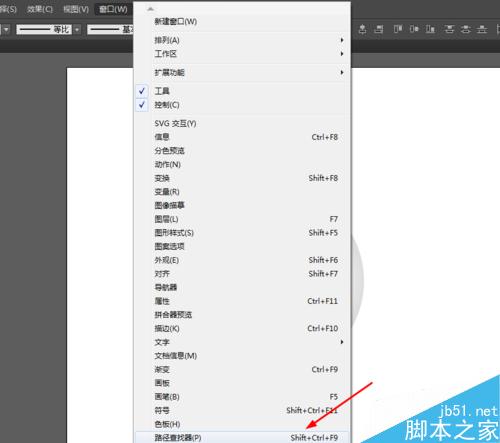Open the 导航器 panel
The height and width of the screenshot is (443, 500).
242,287
